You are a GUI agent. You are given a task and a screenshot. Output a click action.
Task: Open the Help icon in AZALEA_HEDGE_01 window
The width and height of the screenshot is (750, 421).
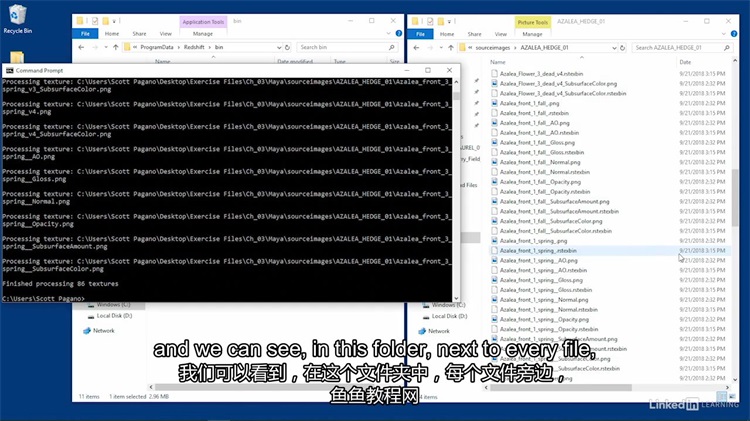pos(734,34)
